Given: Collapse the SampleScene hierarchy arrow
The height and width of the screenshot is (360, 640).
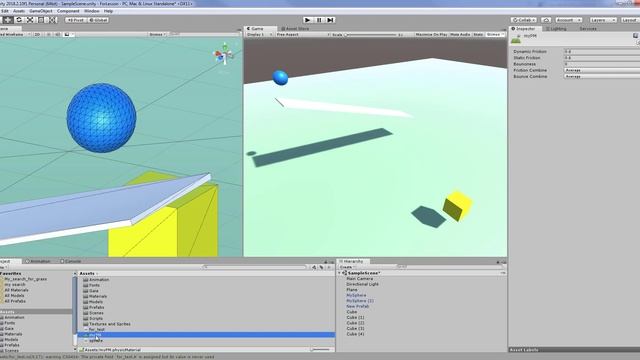Looking at the screenshot, I should [339, 273].
